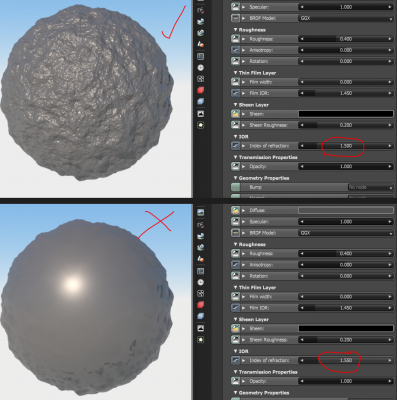
Task: Expand Diffuse row triangle in lower panel
Action: click(244, 210)
